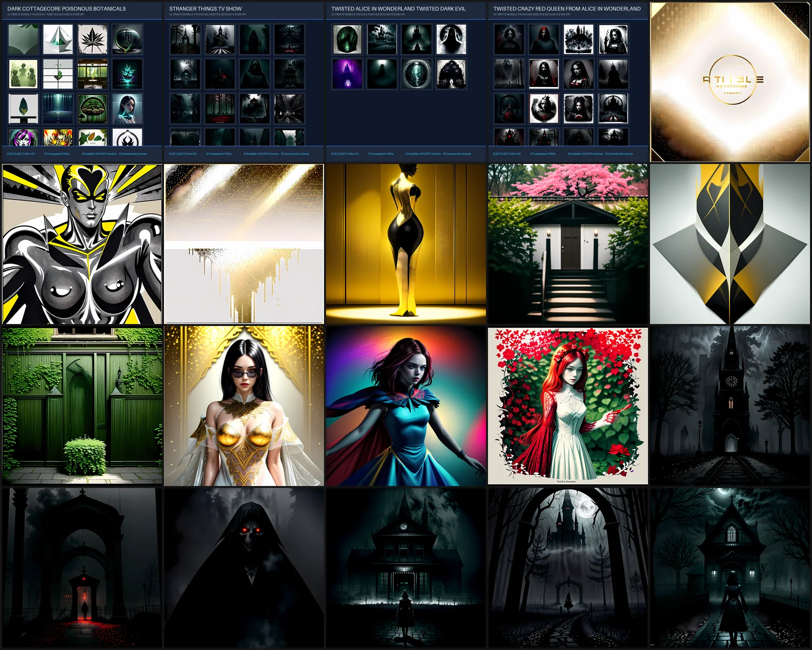Select the gold and black geometric origami image
Screen dimensions: 812x650
click(730, 244)
